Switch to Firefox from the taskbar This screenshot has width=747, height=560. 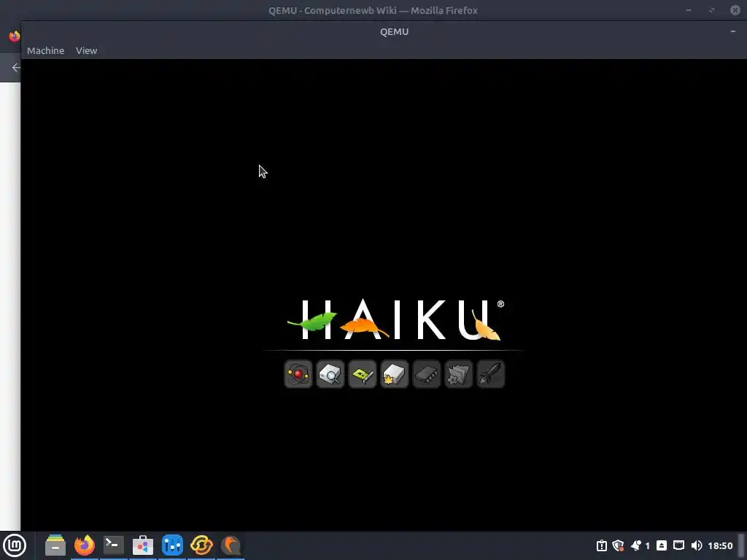[85, 545]
